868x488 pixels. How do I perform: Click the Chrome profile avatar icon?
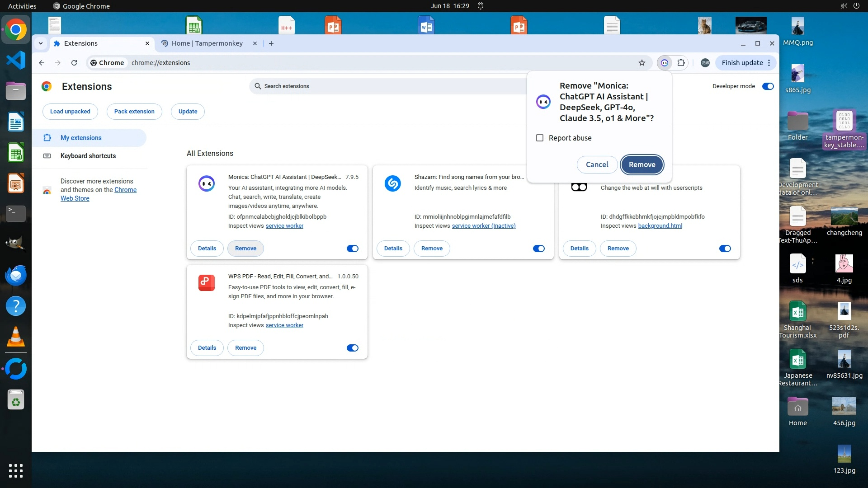[705, 63]
